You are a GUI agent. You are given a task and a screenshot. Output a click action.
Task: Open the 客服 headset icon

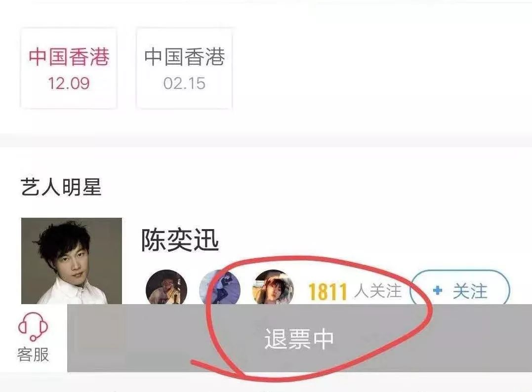tap(33, 326)
